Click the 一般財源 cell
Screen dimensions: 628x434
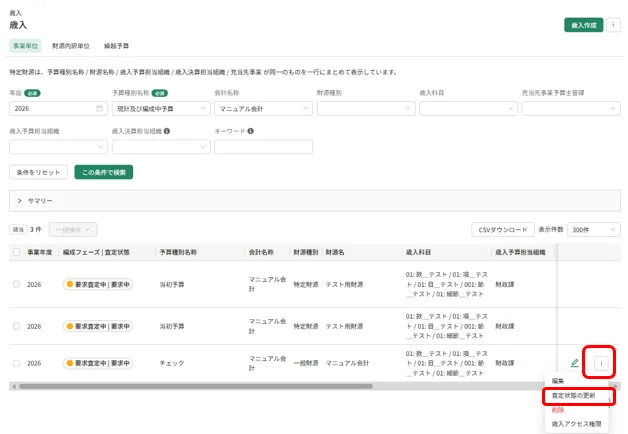[x=306, y=363]
